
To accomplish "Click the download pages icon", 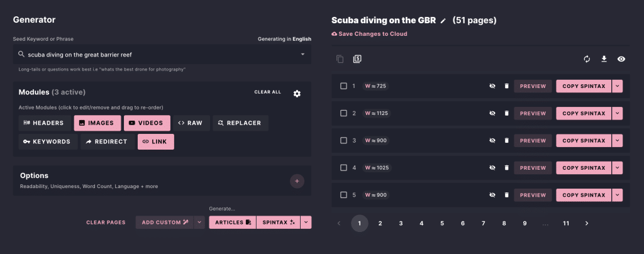I will [x=604, y=59].
